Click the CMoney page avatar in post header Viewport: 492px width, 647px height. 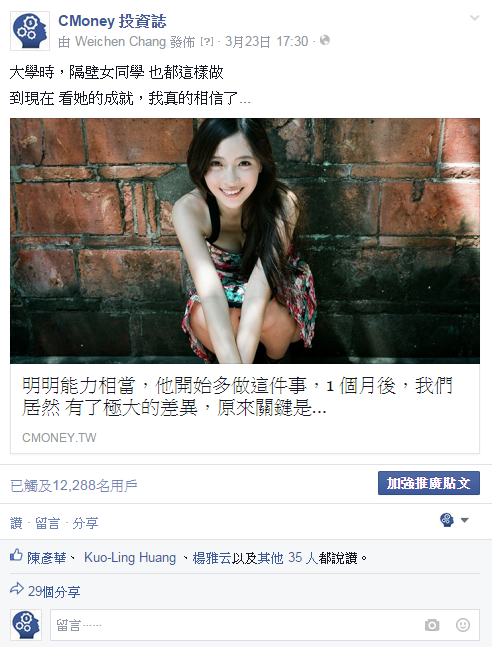(30, 31)
